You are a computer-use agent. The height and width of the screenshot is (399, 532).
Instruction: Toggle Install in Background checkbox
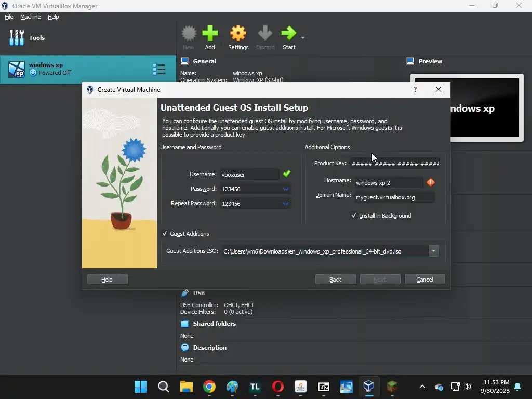click(353, 216)
